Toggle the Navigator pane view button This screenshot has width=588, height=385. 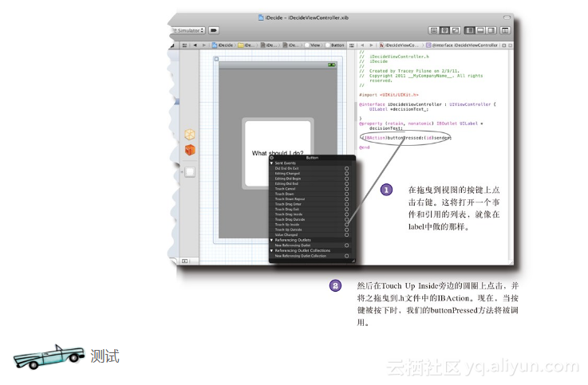click(x=469, y=30)
